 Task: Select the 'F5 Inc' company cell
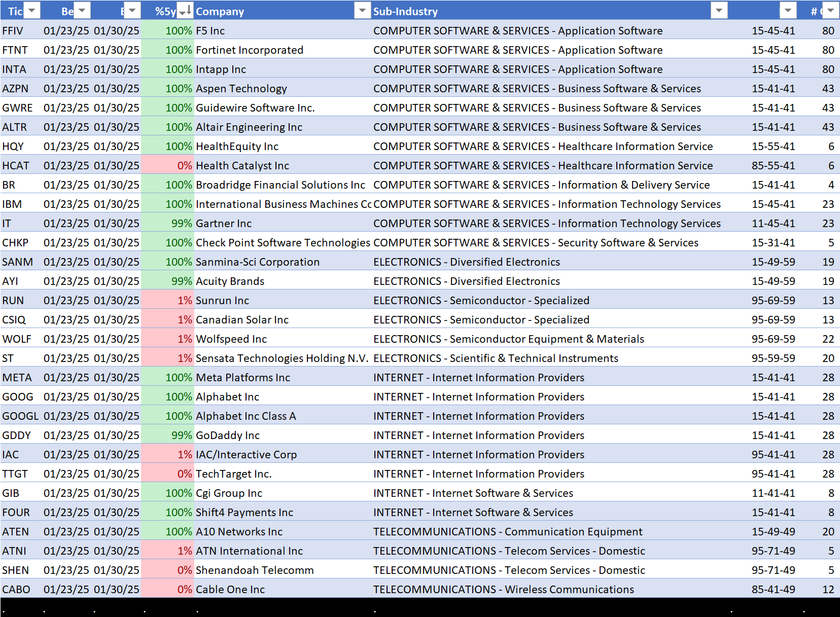[x=283, y=30]
